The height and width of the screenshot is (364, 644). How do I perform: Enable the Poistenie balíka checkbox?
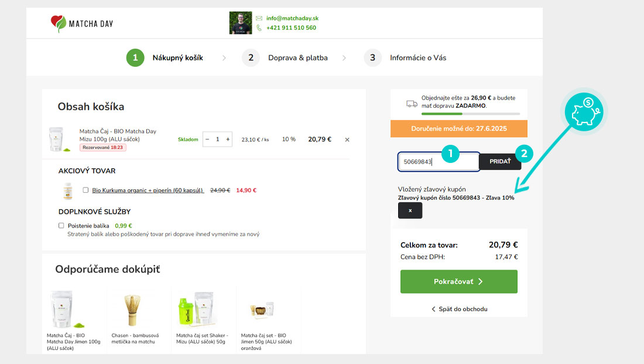click(61, 226)
